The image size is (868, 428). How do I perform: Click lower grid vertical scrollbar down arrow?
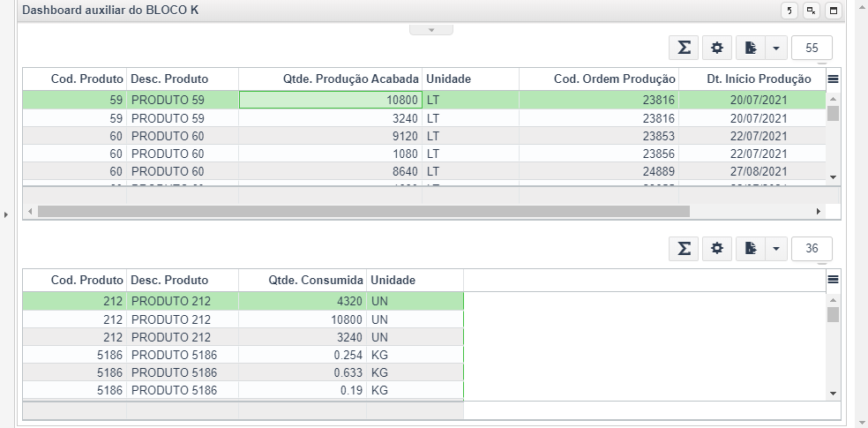[x=833, y=393]
